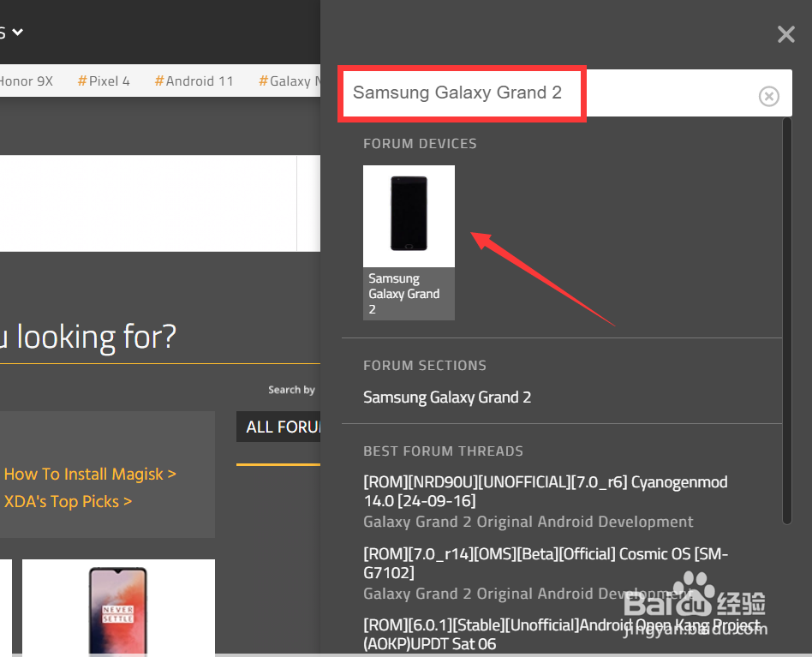Click the search results vertical scrollbar
812x657 pixels.
click(786, 321)
